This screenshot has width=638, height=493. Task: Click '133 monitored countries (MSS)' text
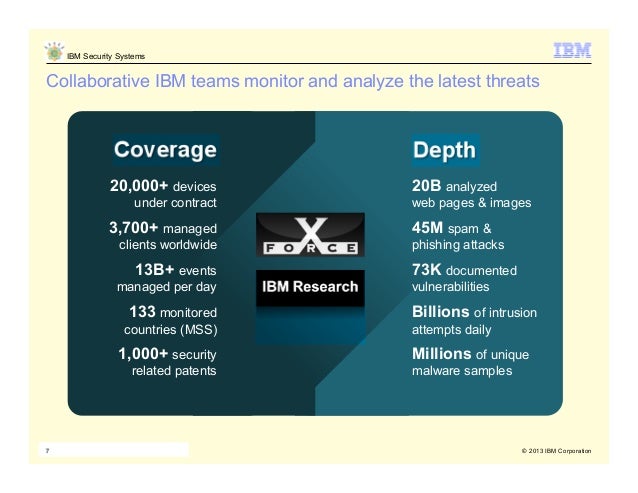tap(170, 321)
